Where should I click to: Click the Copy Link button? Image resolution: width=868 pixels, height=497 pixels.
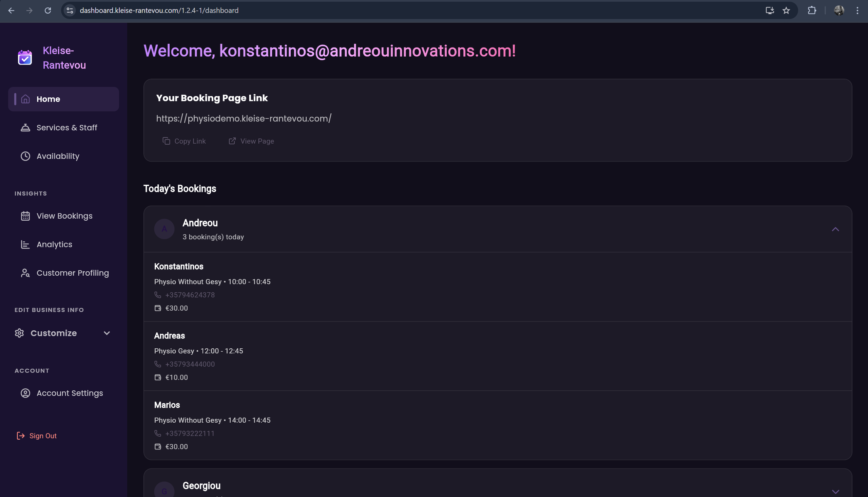(184, 141)
